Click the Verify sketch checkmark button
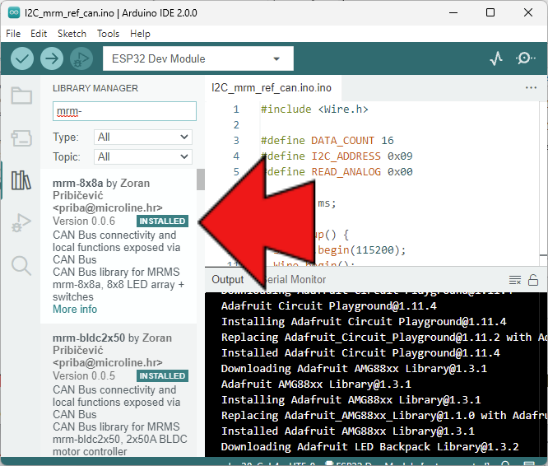This screenshot has width=548, height=466. pyautogui.click(x=22, y=58)
